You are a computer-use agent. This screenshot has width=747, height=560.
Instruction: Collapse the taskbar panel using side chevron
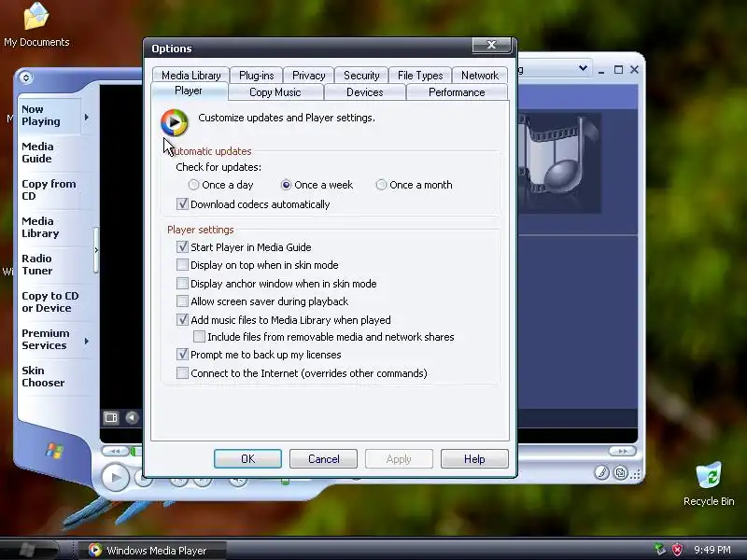(96, 250)
